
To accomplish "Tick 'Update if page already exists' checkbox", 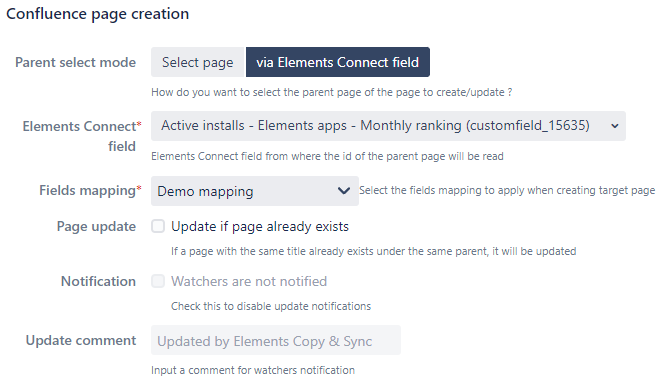I will pyautogui.click(x=158, y=226).
